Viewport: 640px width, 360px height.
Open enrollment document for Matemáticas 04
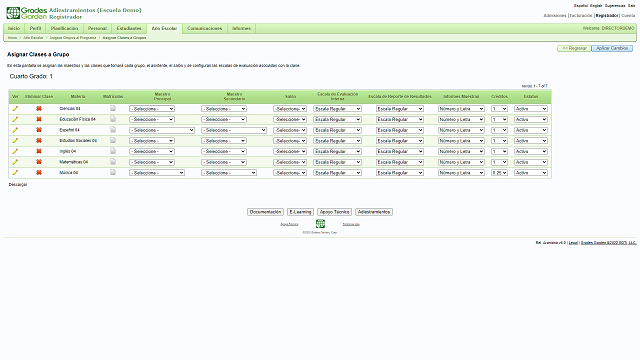113,162
